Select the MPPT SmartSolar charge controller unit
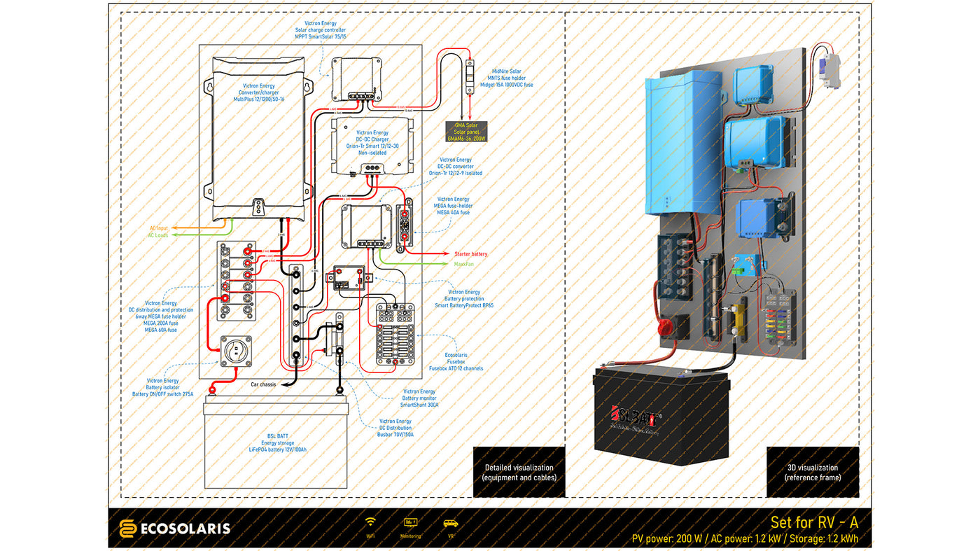Image resolution: width=980 pixels, height=551 pixels. pyautogui.click(x=356, y=78)
